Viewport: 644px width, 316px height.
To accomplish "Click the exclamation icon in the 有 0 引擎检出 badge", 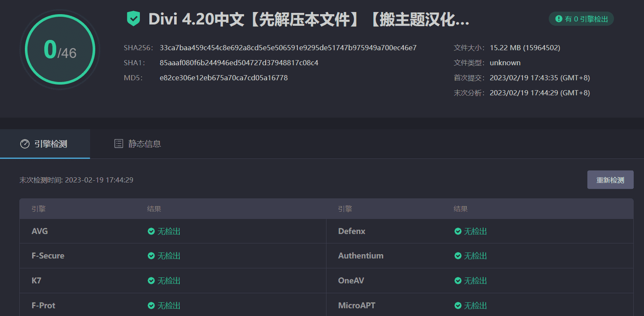I will coord(559,19).
